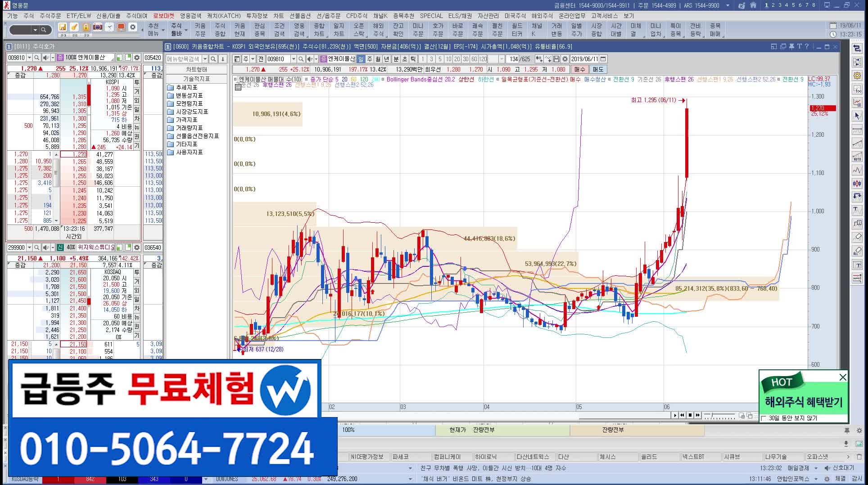
Task: Select the AUTO trendline tool
Action: pos(857,157)
